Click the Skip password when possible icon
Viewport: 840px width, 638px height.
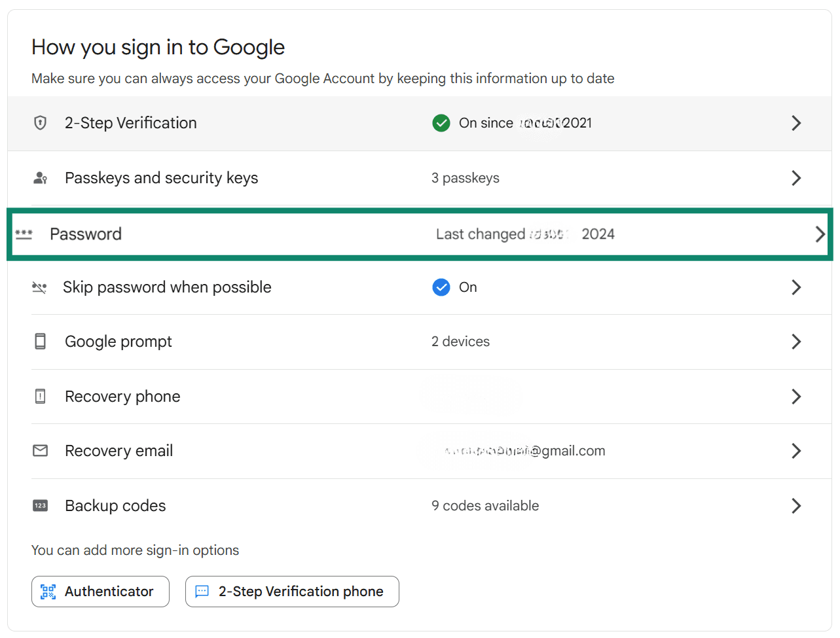pyautogui.click(x=40, y=287)
